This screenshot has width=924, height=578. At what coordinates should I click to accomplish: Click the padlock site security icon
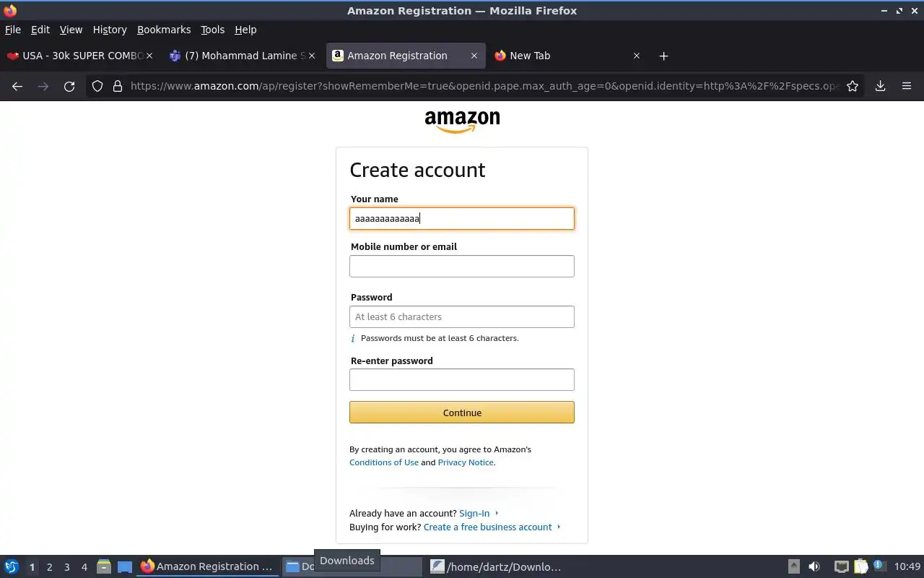118,86
